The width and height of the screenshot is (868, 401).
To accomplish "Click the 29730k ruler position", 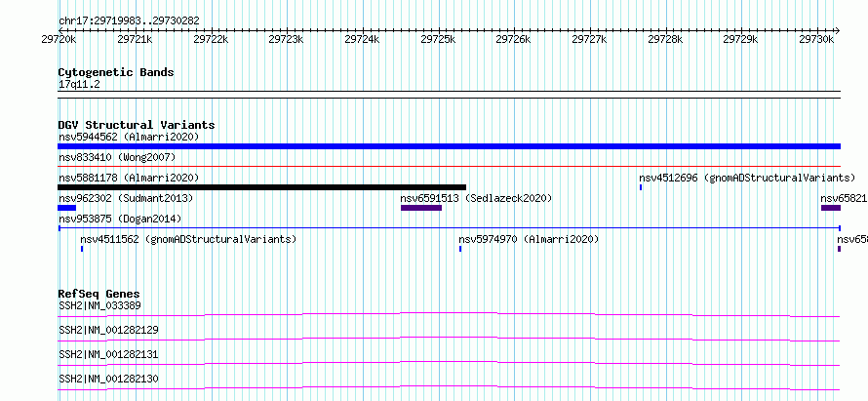I will coord(816,39).
